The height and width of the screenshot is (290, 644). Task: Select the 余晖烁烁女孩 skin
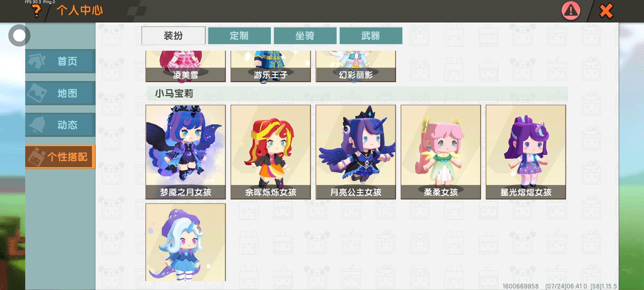click(271, 152)
